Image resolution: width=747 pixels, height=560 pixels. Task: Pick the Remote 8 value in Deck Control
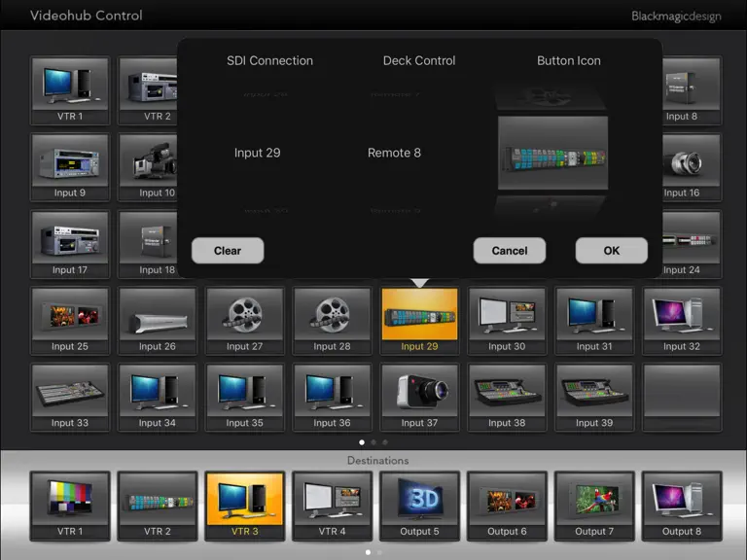(x=394, y=153)
